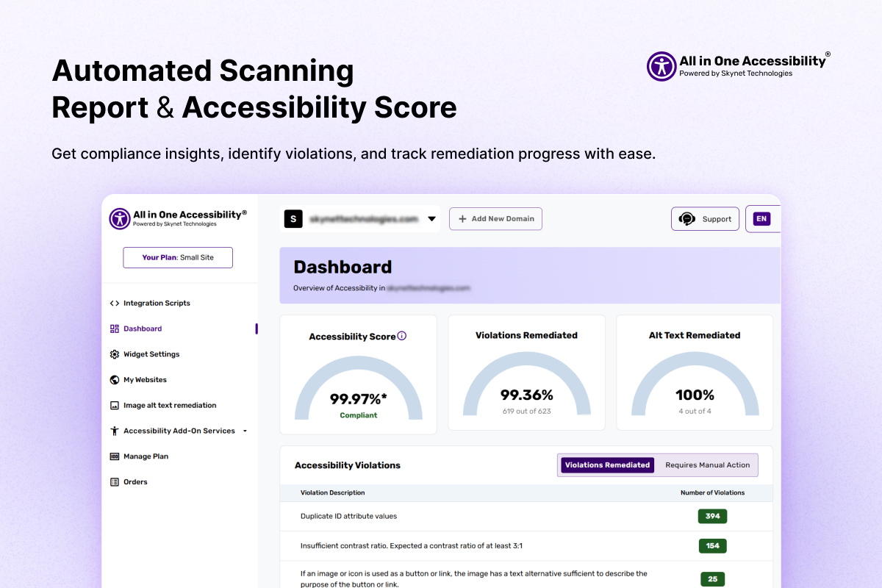This screenshot has width=882, height=588.
Task: Select the Violations Remediated tab
Action: 607,465
